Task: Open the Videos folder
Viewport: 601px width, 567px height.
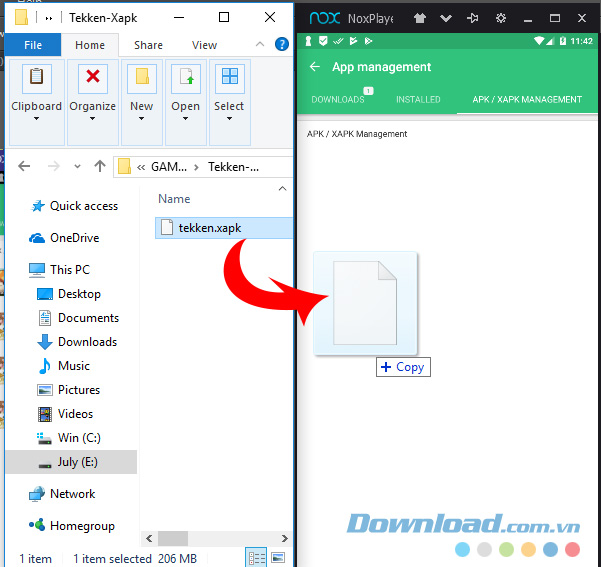Action: 65,414
